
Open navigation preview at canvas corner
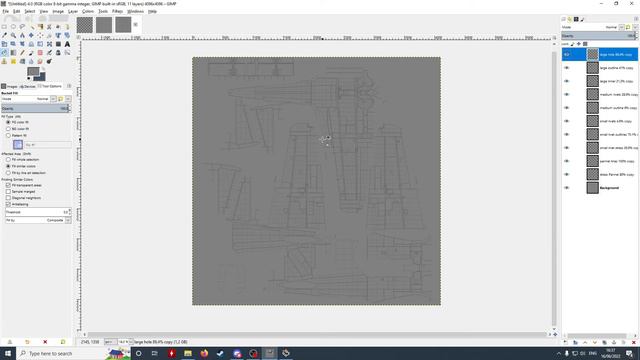click(555, 334)
